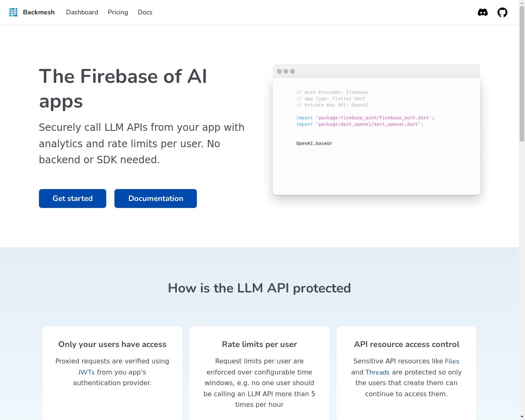Click the dart_openai import code line
Image resolution: width=525 pixels, height=420 pixels.
pyautogui.click(x=360, y=124)
